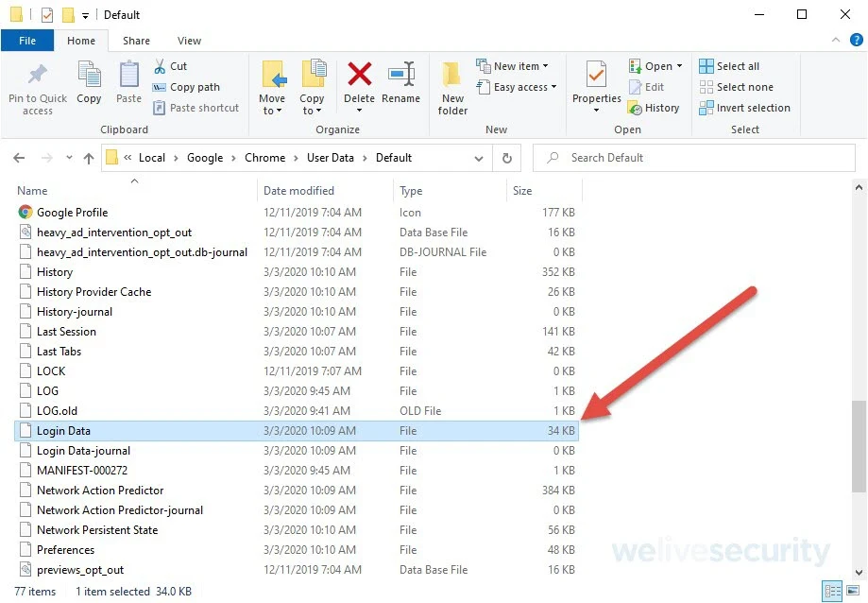Go up one folder level
Image resolution: width=868 pixels, height=603 pixels.
(x=89, y=158)
